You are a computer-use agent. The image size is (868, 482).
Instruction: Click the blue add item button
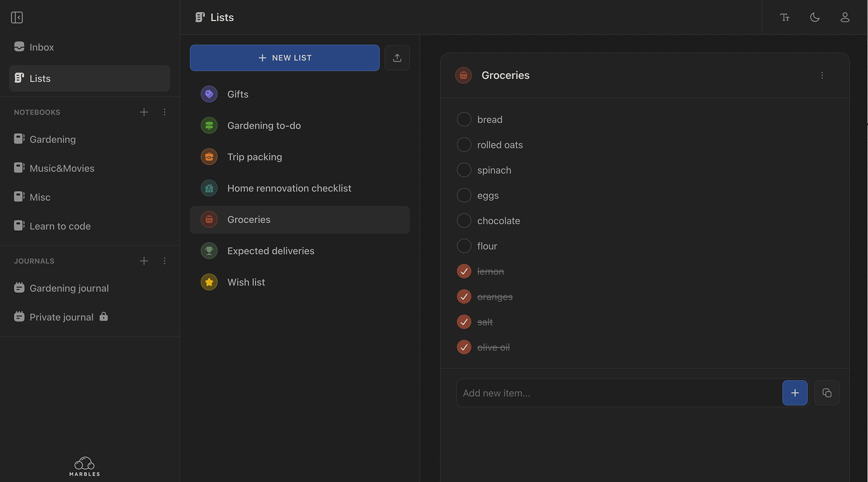pyautogui.click(x=794, y=392)
